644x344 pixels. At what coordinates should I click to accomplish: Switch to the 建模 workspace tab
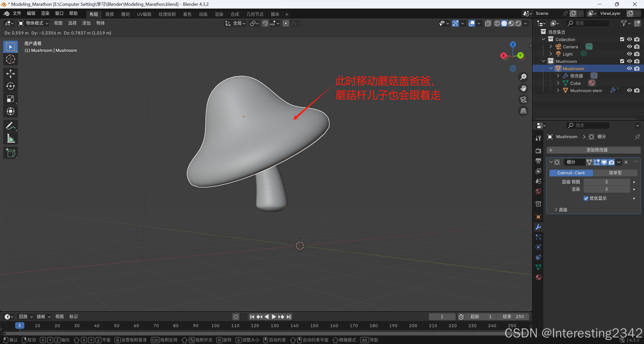tap(109, 14)
